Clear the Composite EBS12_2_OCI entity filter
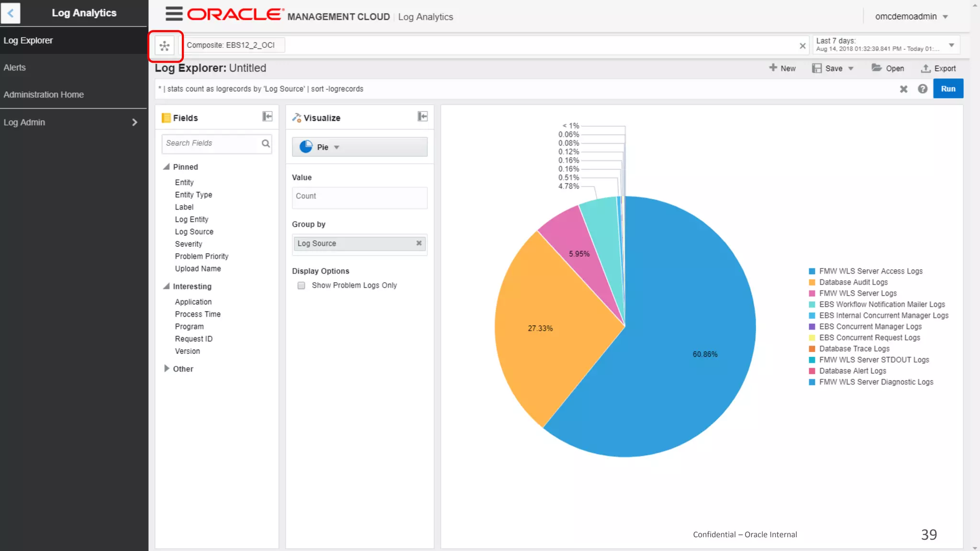 [802, 46]
